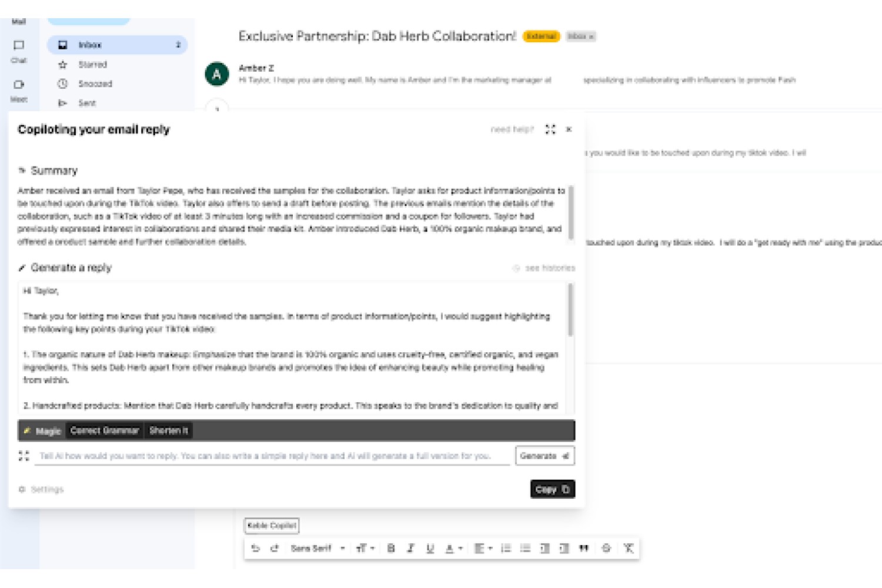Open the Chat section in sidebar

pyautogui.click(x=19, y=51)
